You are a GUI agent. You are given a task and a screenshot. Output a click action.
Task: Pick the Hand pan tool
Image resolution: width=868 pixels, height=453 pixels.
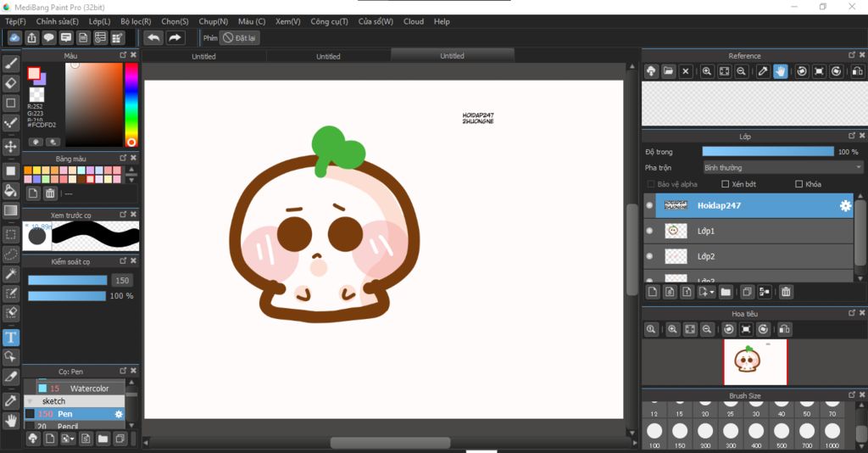(11, 420)
